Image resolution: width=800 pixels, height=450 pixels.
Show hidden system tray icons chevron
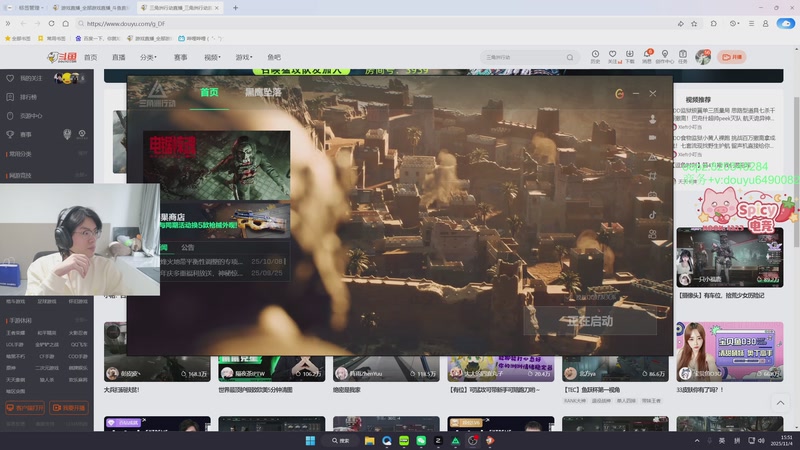(x=697, y=440)
